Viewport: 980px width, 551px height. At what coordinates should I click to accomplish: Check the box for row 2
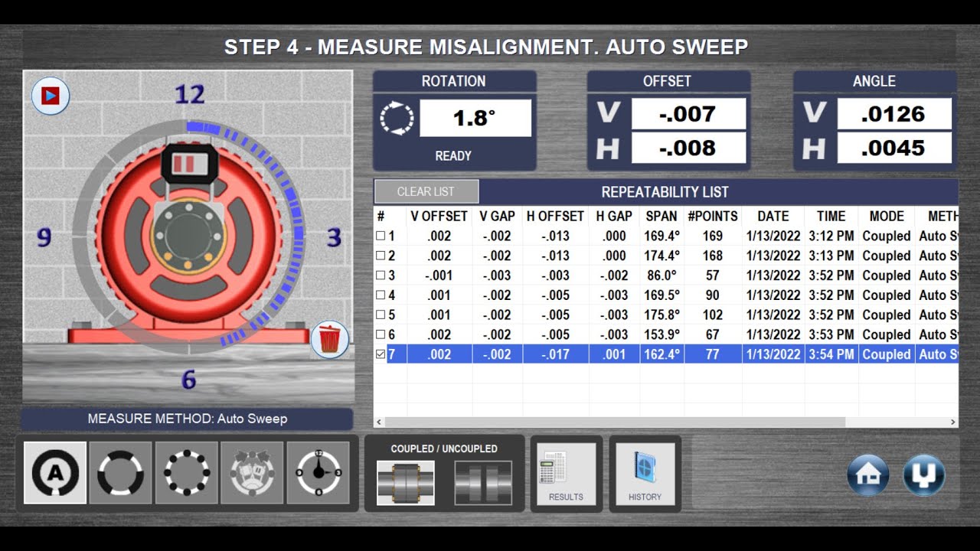coord(381,256)
